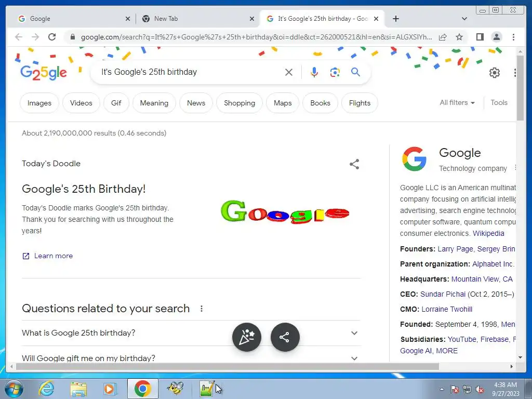Go back to the previous page
Image resolution: width=532 pixels, height=399 pixels.
[19, 37]
